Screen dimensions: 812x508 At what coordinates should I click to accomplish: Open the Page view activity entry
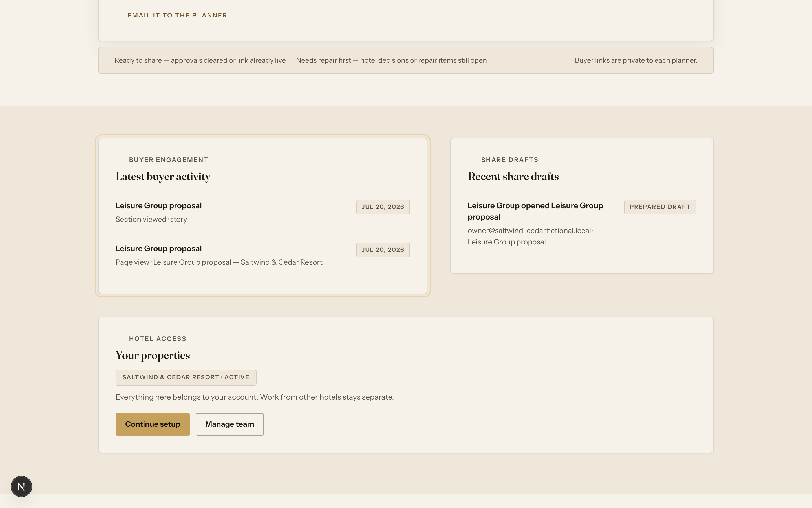tap(262, 255)
